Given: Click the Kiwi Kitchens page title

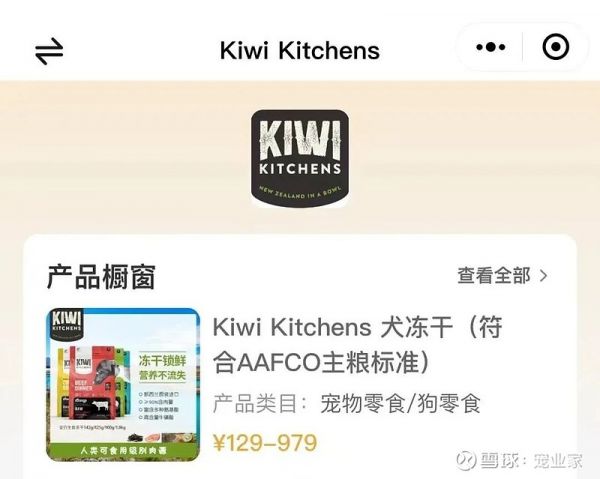Looking at the screenshot, I should coord(300,51).
